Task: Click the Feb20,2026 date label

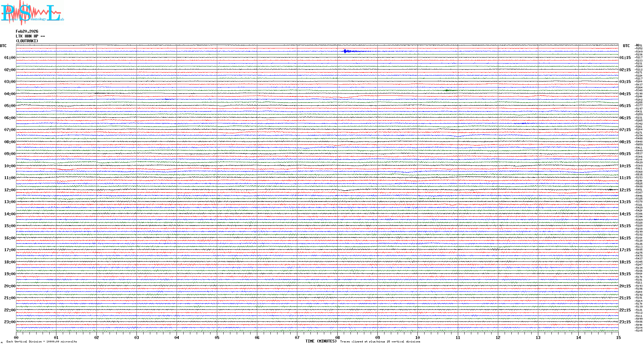Action: [x=27, y=31]
